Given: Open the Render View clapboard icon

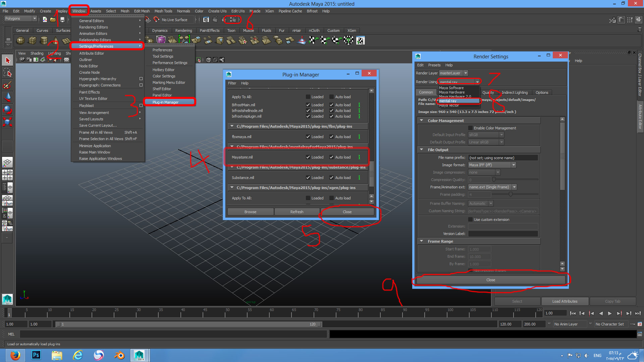Looking at the screenshot, I should click(x=206, y=19).
